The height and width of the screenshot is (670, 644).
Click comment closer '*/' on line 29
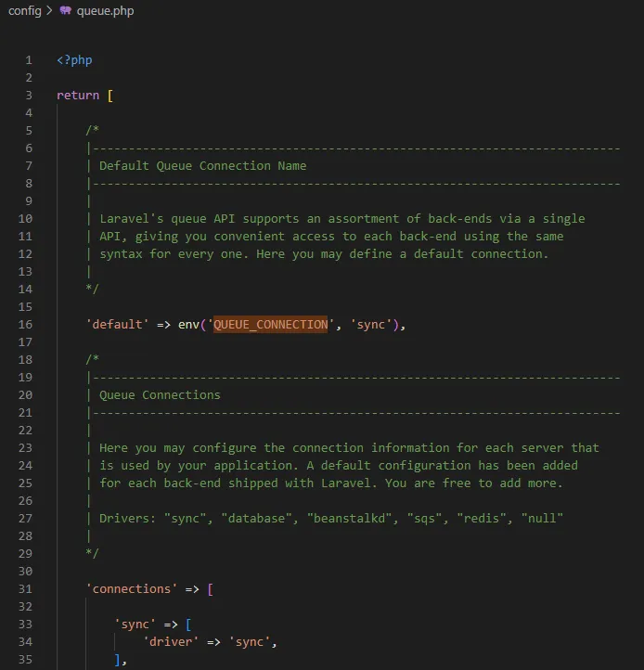pos(92,553)
